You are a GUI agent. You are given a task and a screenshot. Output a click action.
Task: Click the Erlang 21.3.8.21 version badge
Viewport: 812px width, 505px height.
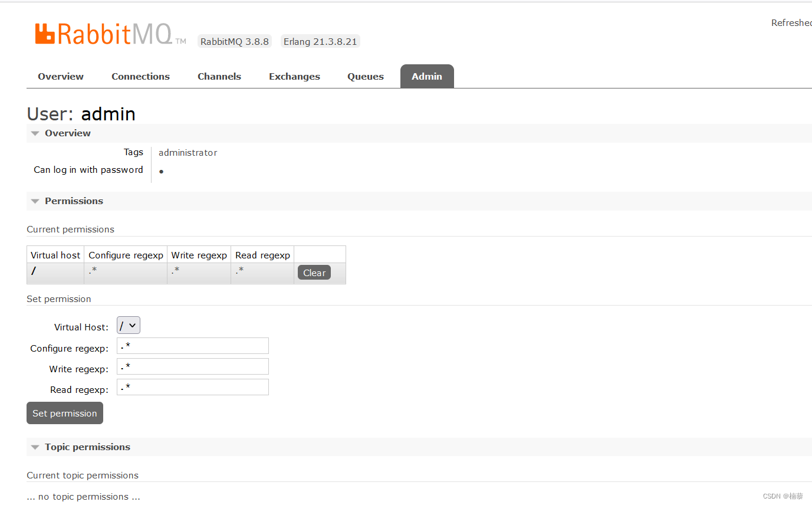click(320, 41)
